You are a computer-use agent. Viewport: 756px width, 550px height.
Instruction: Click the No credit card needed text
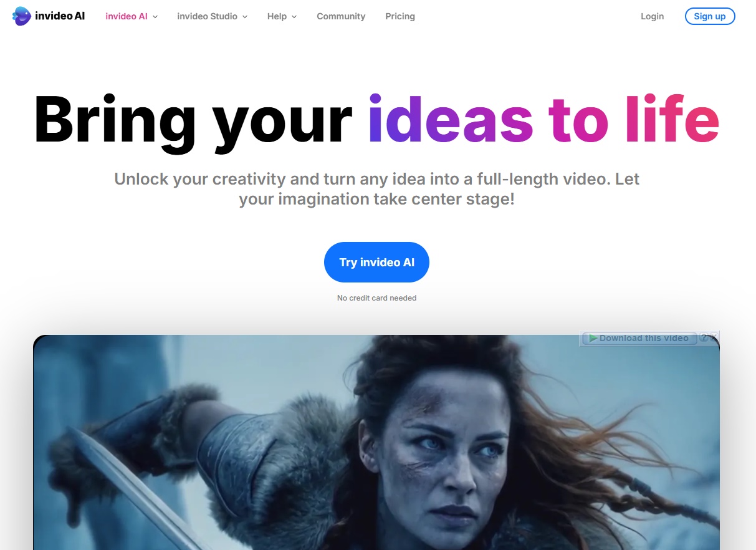click(x=376, y=298)
